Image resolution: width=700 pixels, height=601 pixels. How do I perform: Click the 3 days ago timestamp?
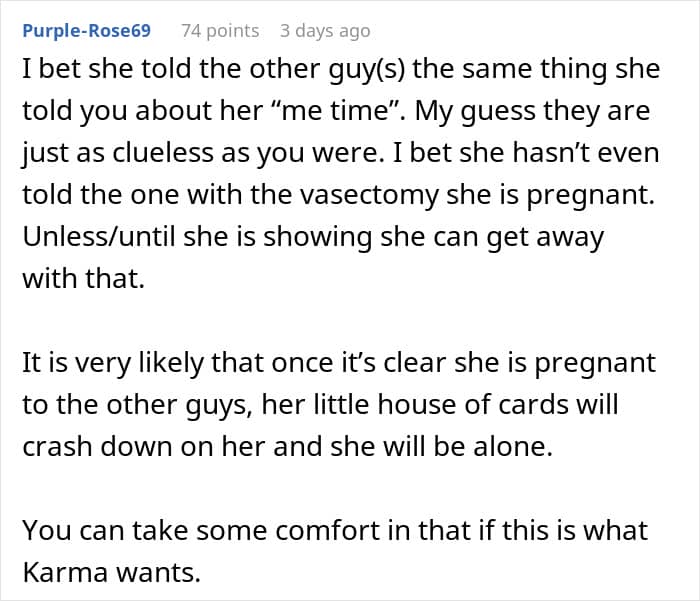325,31
